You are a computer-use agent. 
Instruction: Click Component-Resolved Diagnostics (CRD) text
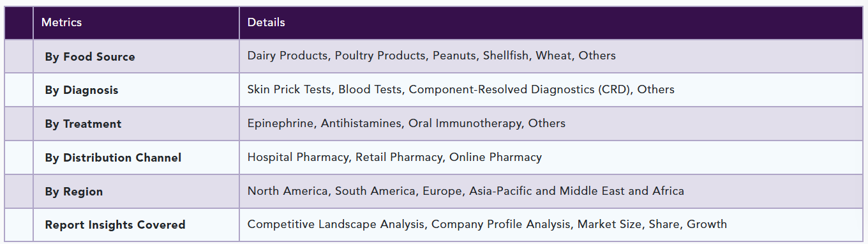520,90
